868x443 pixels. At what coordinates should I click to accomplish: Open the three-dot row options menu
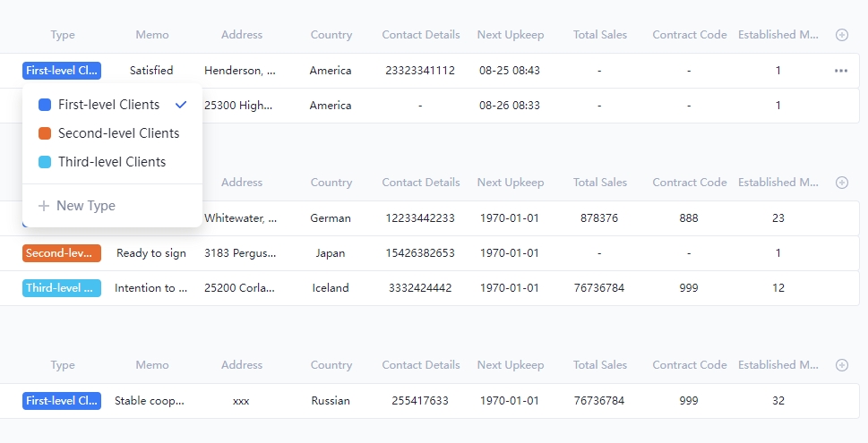pos(840,71)
